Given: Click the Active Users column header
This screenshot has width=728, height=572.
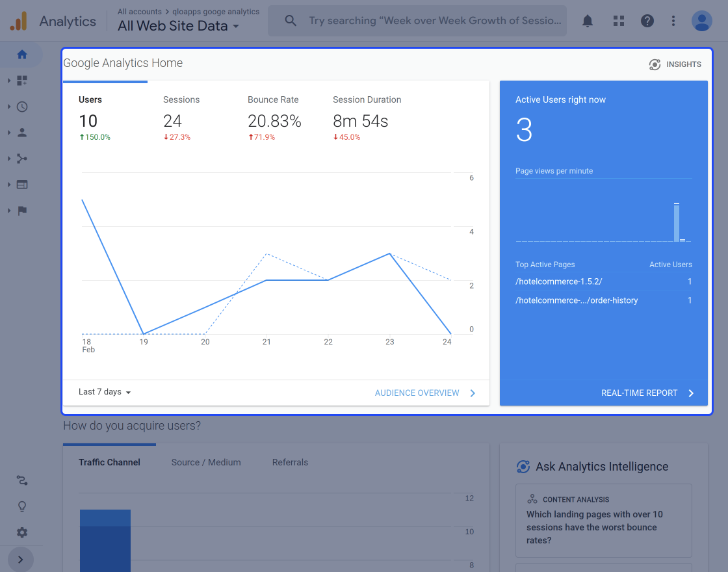Looking at the screenshot, I should (x=670, y=265).
